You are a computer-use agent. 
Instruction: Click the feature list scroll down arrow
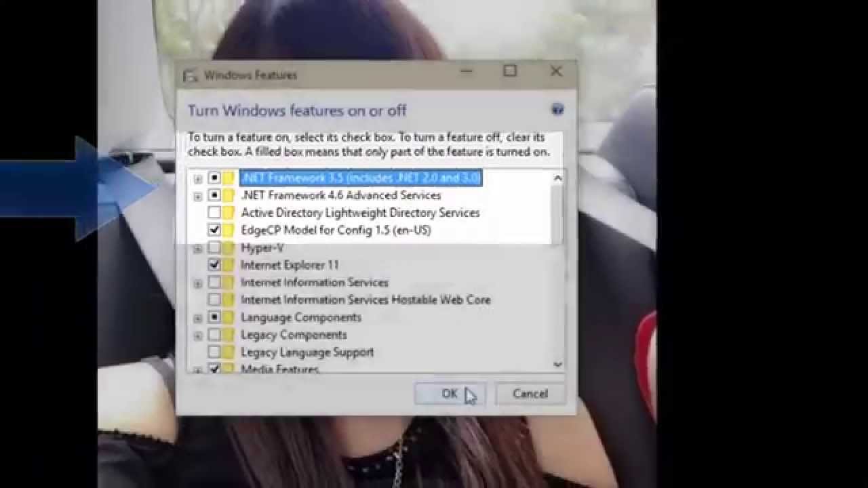(557, 364)
